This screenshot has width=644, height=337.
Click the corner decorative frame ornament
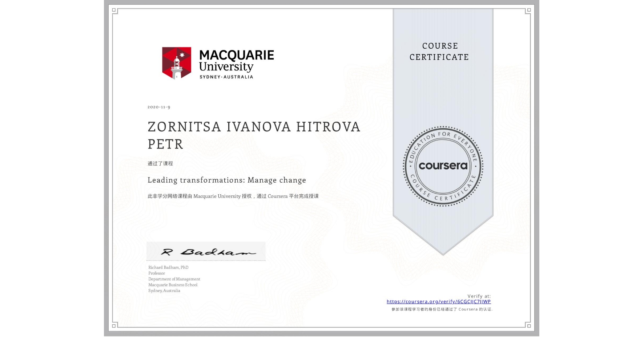click(x=114, y=9)
